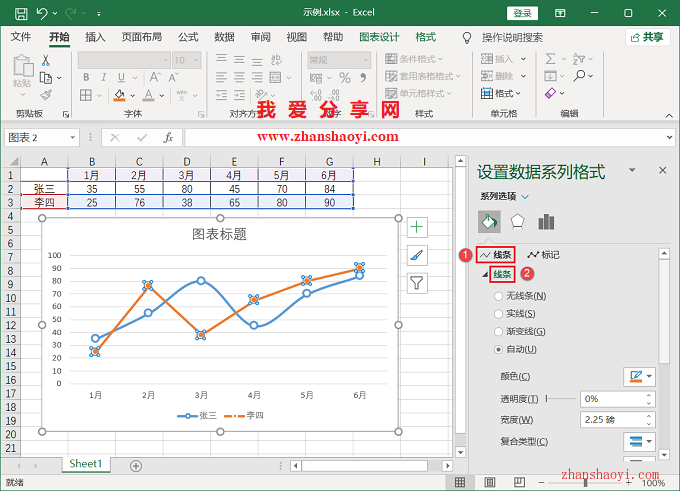Click the 登录 sign-in button

click(x=523, y=13)
